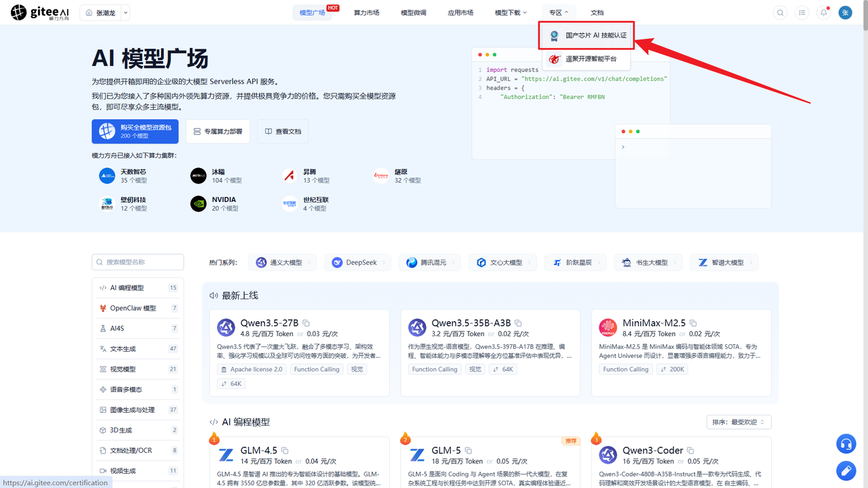868x488 pixels.
Task: Select the 世纪互联 compute cluster logo
Action: (x=290, y=204)
